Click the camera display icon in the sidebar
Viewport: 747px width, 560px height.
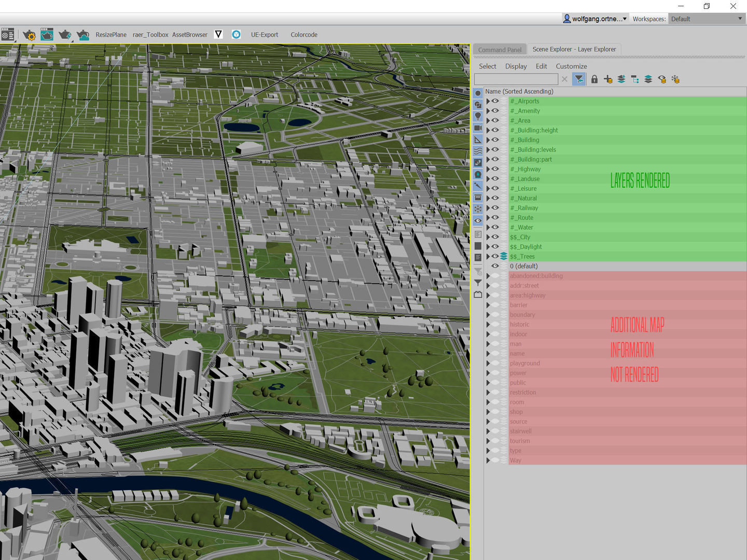coord(478,128)
